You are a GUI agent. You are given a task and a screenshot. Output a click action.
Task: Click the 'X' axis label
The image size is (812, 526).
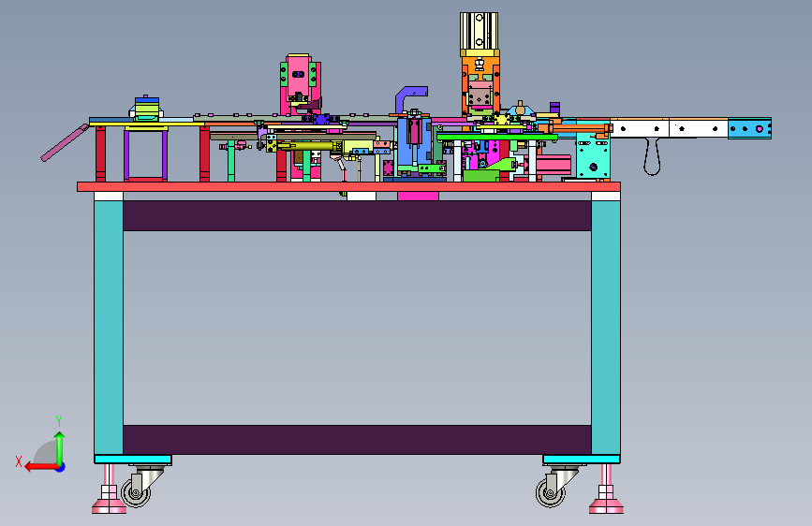pyautogui.click(x=19, y=461)
